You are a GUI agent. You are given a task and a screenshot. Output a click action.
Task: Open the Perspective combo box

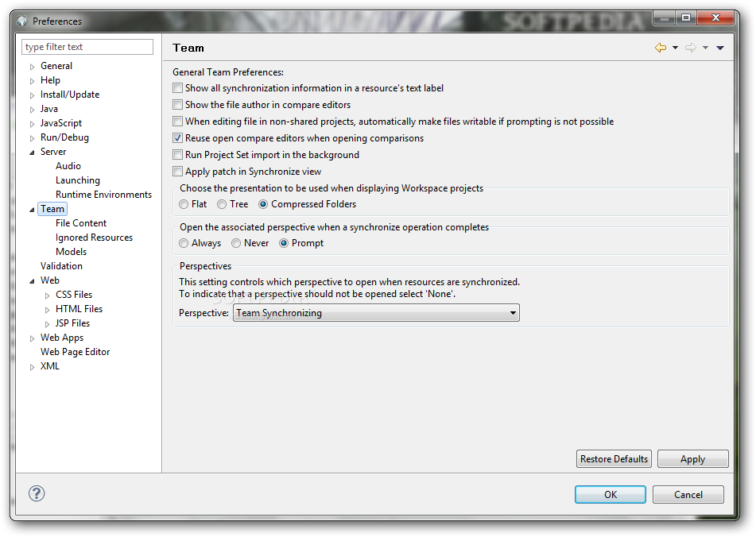point(376,312)
